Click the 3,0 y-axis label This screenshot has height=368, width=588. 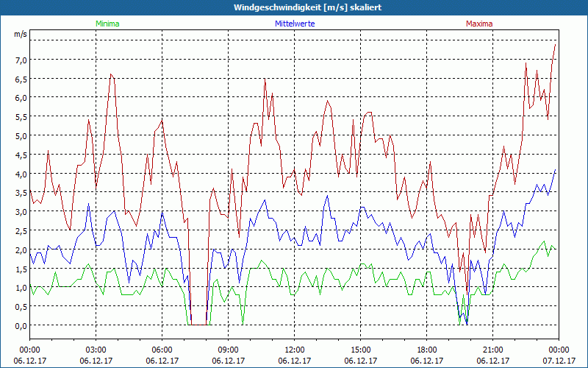coord(21,212)
